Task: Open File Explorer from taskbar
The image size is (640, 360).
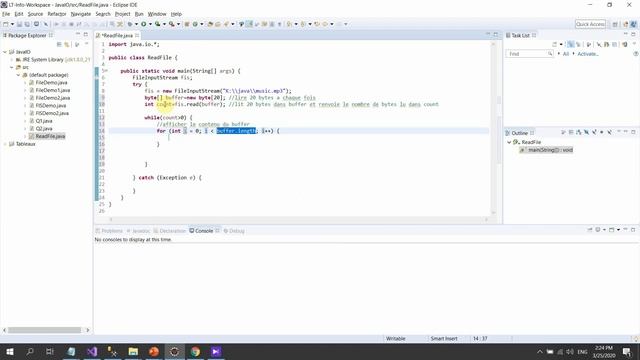Action: (133, 351)
